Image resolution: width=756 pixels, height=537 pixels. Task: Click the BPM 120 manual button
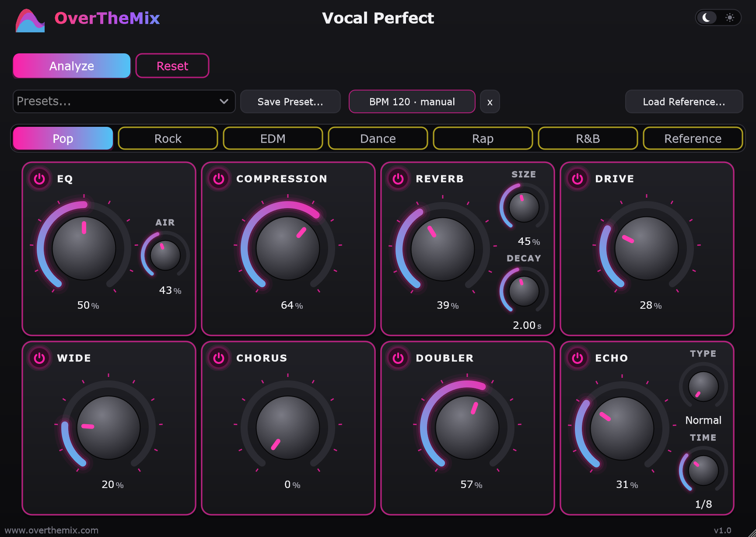point(412,102)
